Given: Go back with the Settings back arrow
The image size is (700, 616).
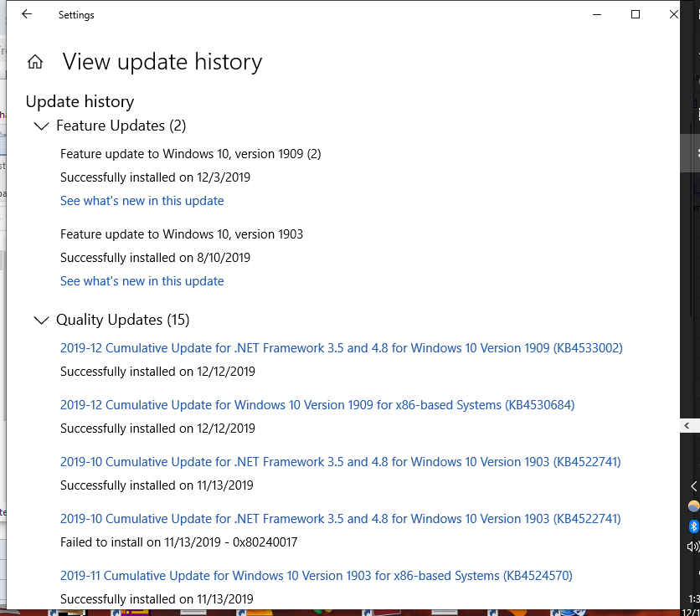Looking at the screenshot, I should 27,14.
